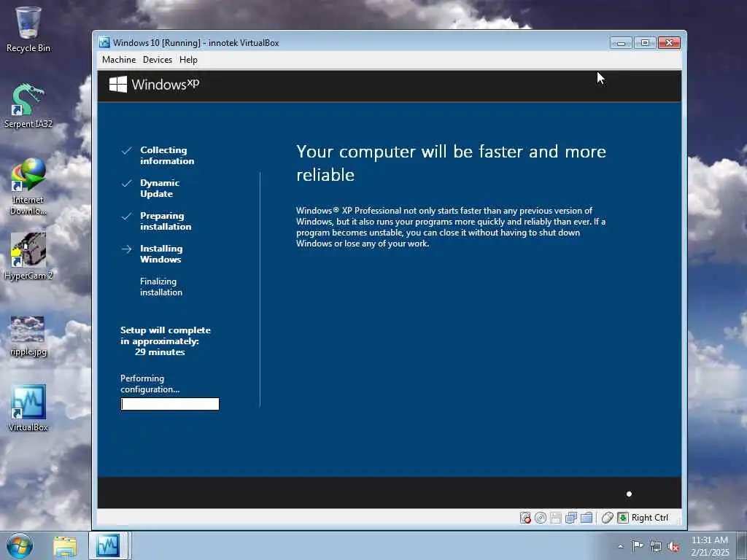The width and height of the screenshot is (747, 560).
Task: Select the Internet Download Manager desktop shortcut
Action: click(28, 187)
